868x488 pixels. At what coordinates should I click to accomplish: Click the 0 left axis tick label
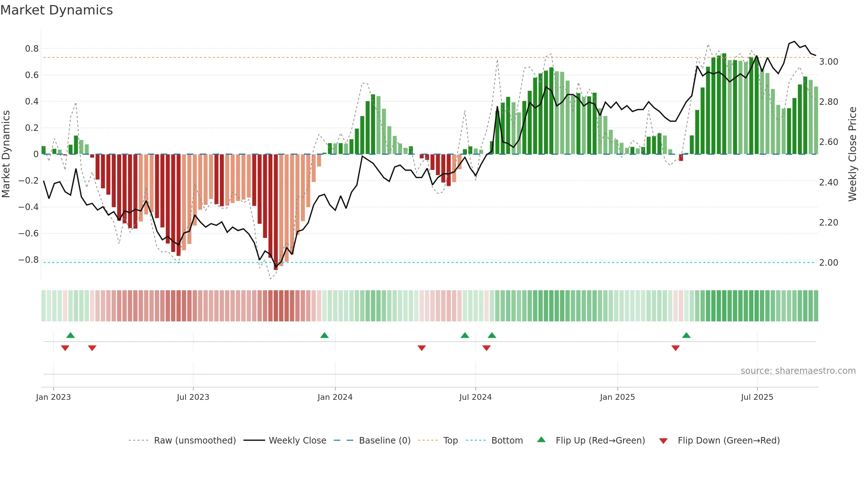point(36,154)
